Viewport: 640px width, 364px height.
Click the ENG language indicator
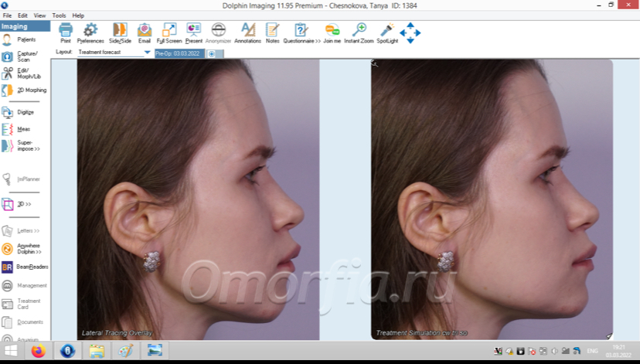(x=592, y=351)
